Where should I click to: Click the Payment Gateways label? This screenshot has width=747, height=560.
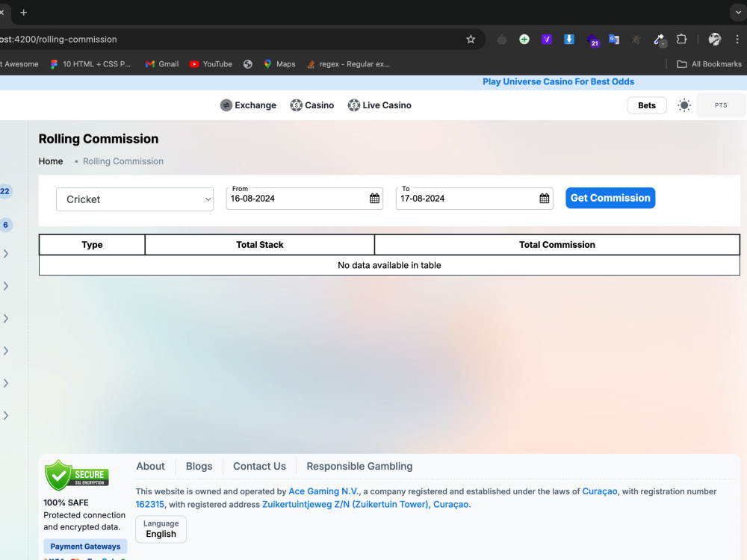point(85,547)
